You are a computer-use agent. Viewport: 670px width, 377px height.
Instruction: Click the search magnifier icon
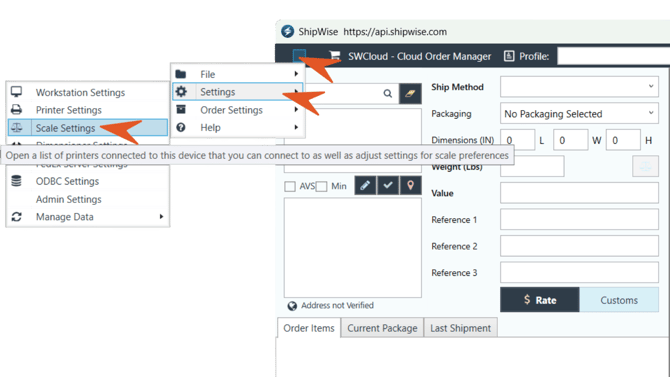click(388, 93)
